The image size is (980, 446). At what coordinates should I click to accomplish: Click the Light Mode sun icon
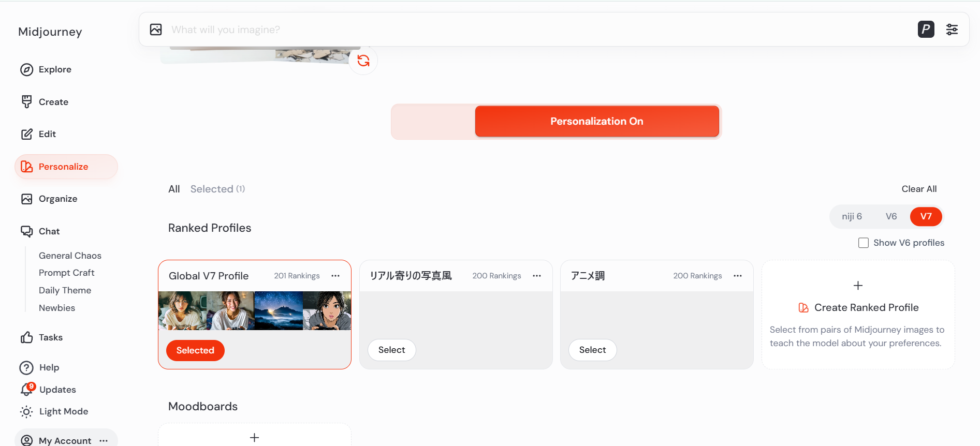click(x=26, y=411)
